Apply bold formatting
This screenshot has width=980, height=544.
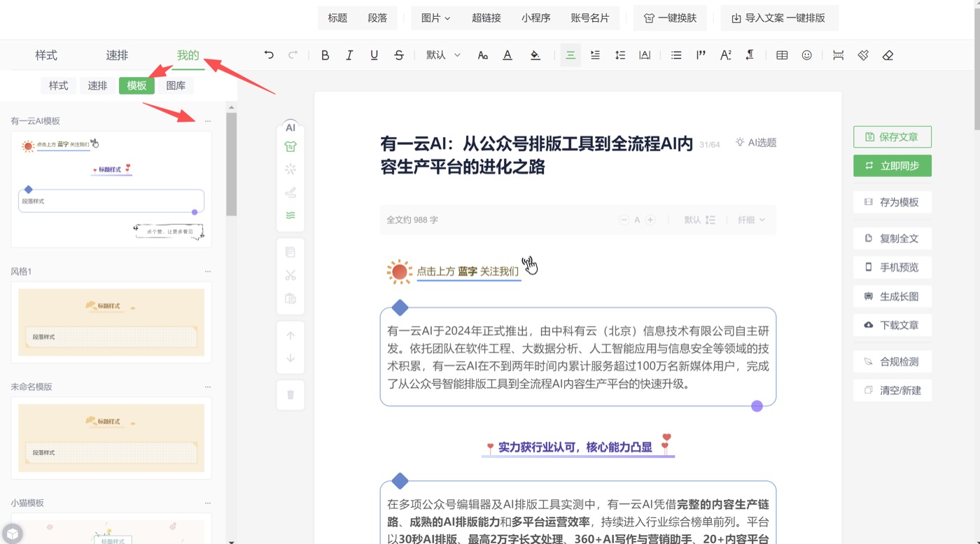(x=325, y=55)
